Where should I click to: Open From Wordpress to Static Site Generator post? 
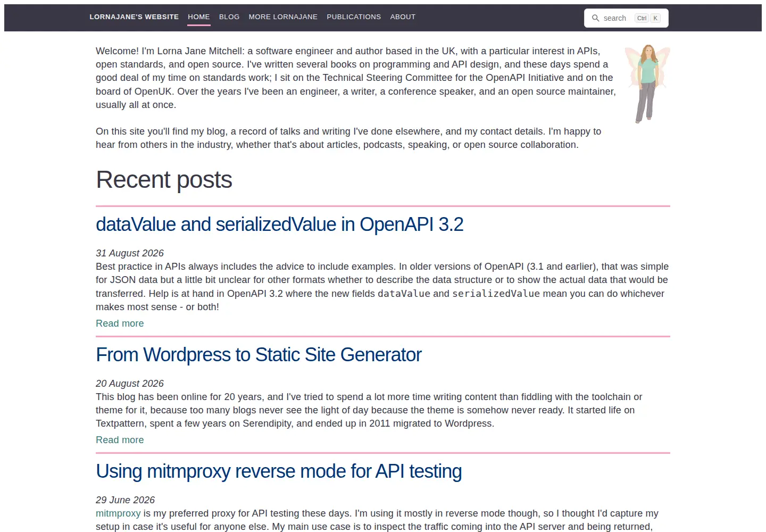tap(259, 355)
